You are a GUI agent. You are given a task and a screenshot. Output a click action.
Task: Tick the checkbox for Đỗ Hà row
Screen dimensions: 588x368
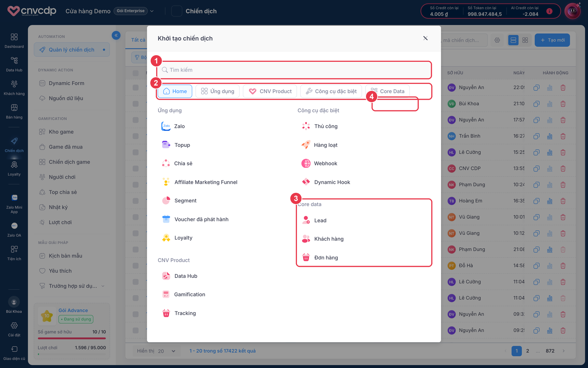136,266
